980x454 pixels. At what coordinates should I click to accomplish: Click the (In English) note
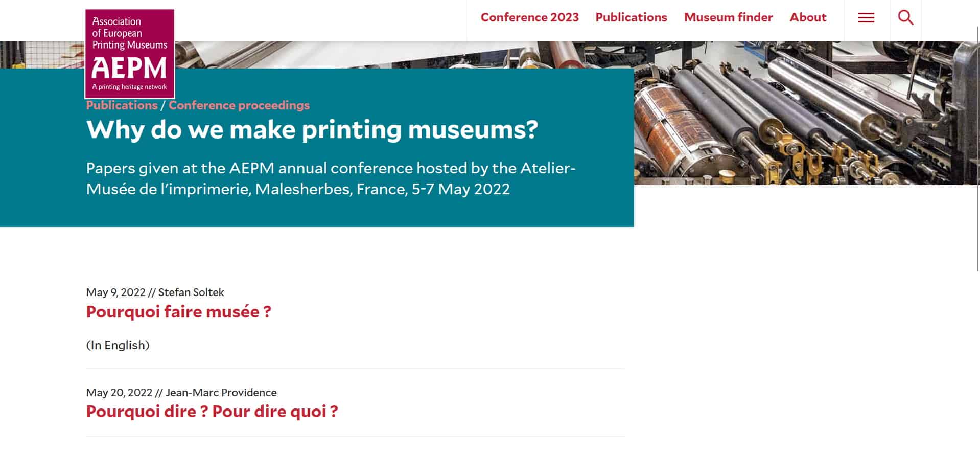coord(118,345)
